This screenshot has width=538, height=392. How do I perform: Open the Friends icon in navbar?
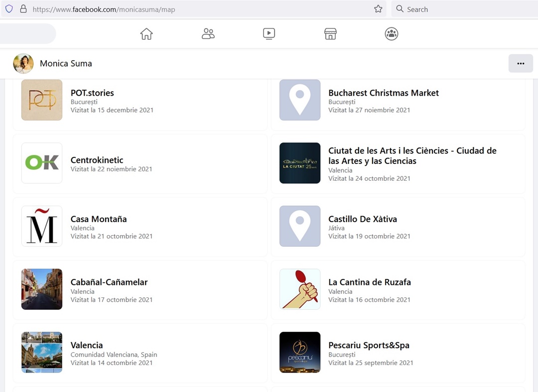tap(208, 34)
